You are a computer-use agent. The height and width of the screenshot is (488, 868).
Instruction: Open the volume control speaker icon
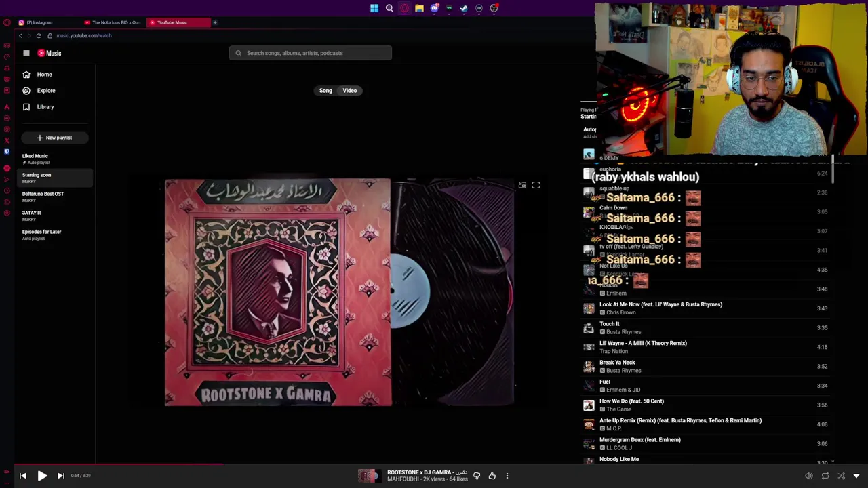tap(809, 476)
